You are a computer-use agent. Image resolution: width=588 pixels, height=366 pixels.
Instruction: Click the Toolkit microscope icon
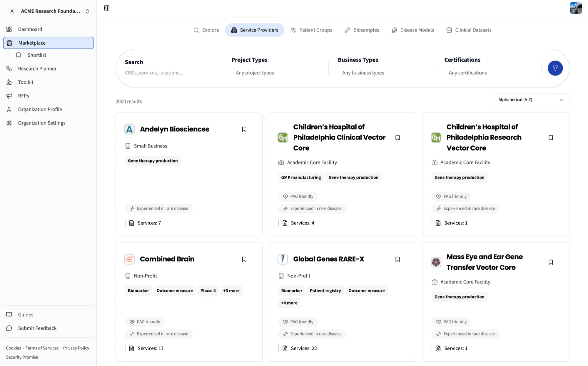pos(9,82)
